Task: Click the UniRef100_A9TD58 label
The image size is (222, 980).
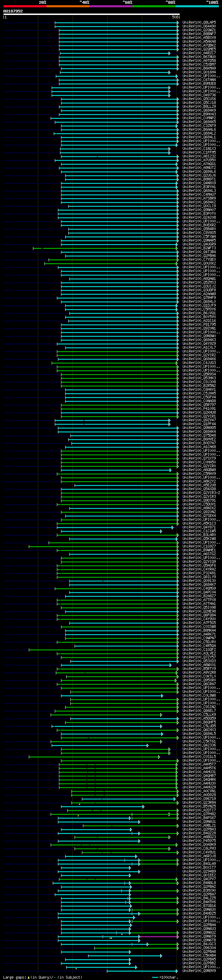Action: pos(199,61)
